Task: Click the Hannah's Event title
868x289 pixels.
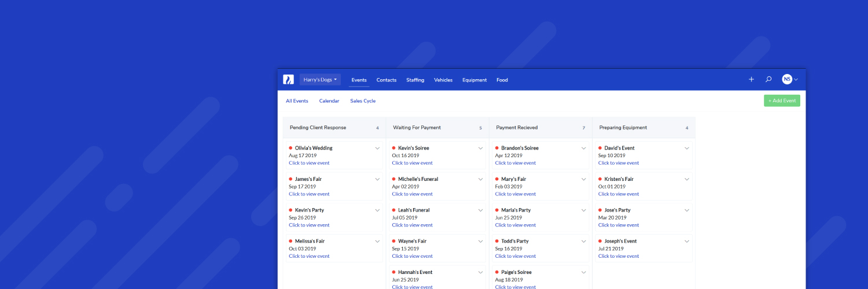Action: 415,272
